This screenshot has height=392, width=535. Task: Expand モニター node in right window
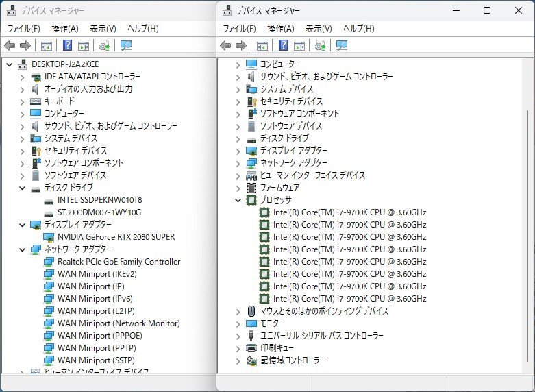coord(238,323)
